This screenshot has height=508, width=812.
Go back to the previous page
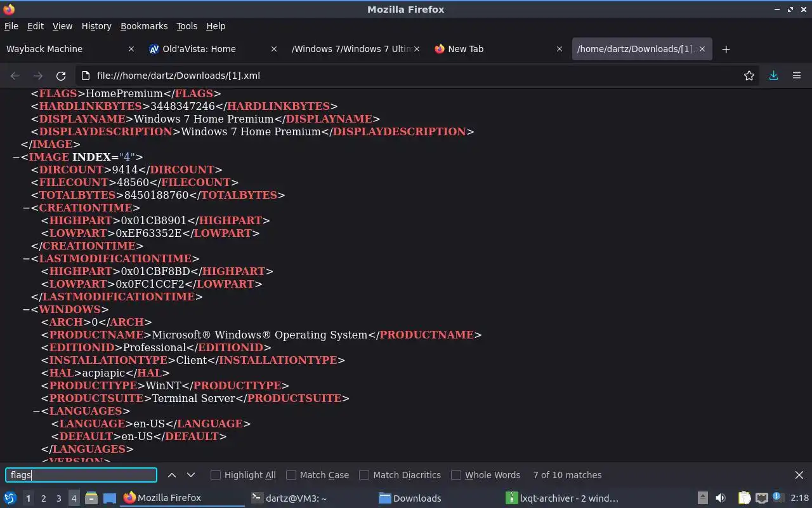pos(15,76)
